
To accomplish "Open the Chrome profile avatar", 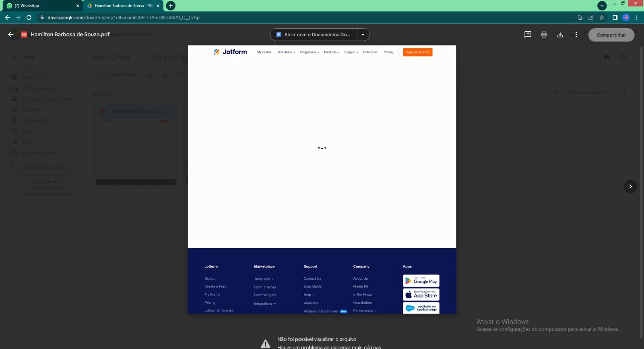I will point(626,17).
